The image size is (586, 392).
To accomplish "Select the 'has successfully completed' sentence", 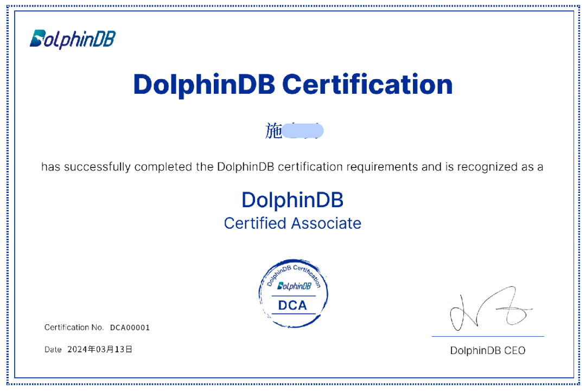I will pos(292,167).
